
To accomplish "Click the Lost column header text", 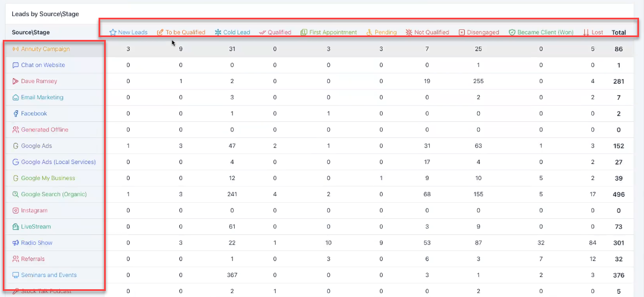I will click(x=597, y=32).
